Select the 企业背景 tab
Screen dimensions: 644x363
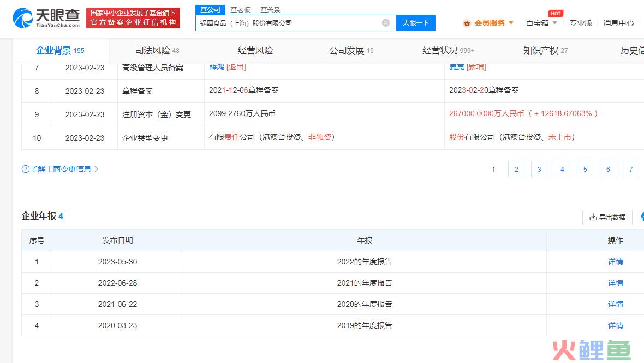point(60,51)
